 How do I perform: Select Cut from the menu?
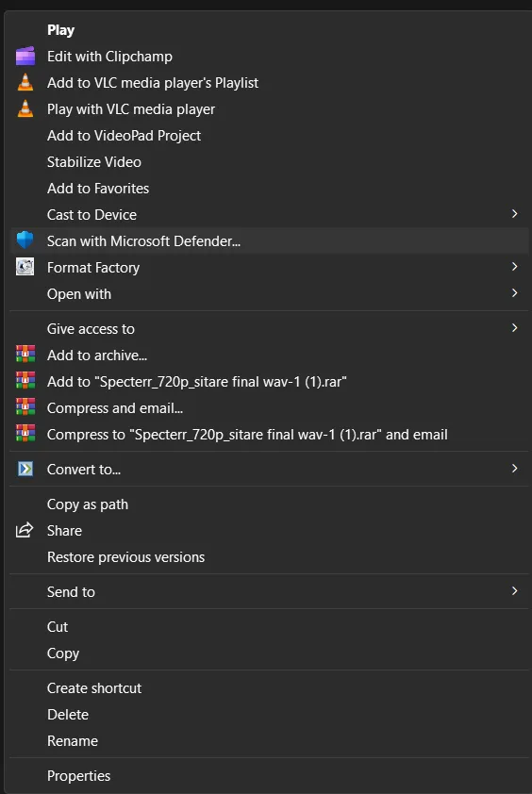point(269,626)
